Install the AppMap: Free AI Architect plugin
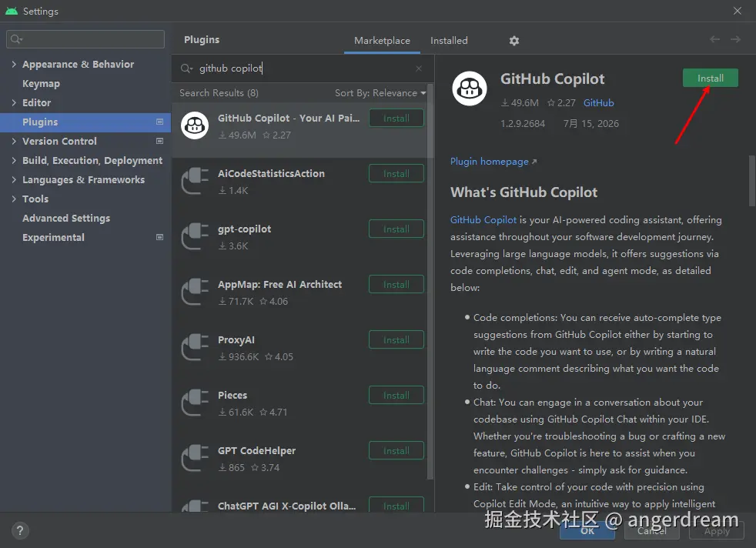 pos(396,284)
